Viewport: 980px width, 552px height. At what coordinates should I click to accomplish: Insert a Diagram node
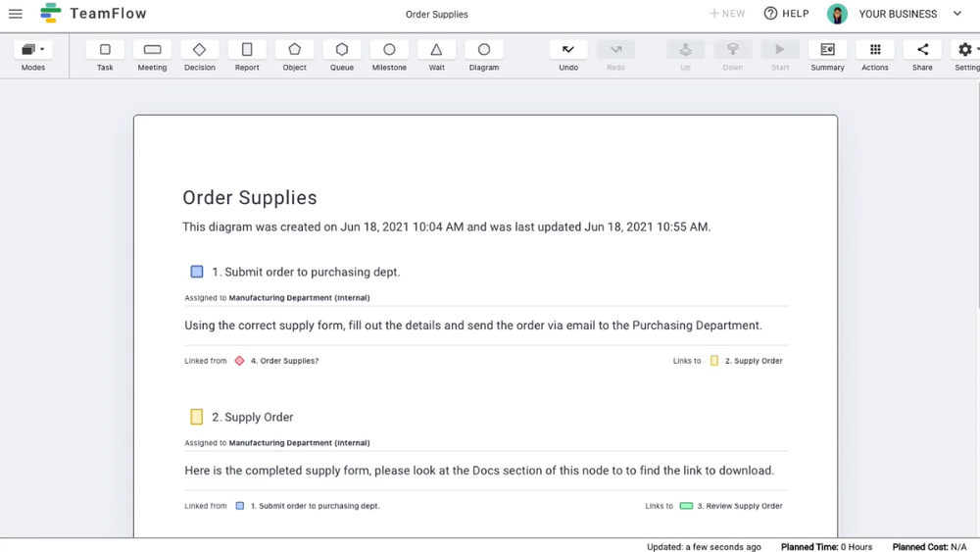484,50
